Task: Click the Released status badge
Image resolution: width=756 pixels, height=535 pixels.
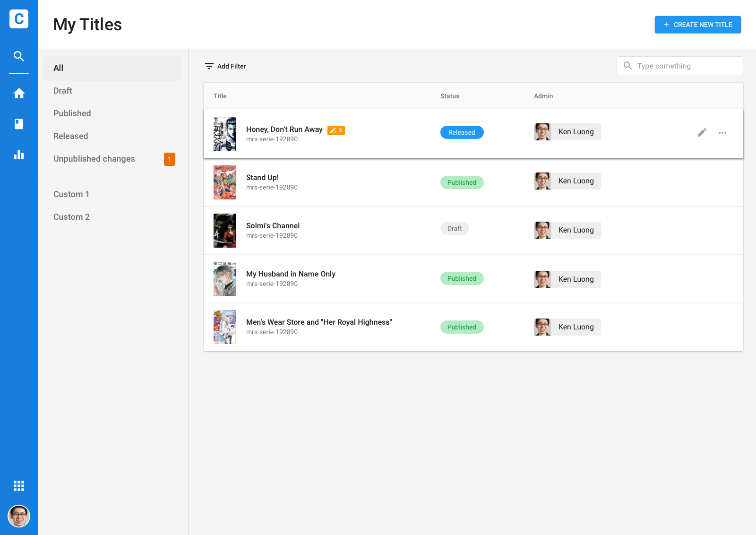Action: (x=462, y=132)
